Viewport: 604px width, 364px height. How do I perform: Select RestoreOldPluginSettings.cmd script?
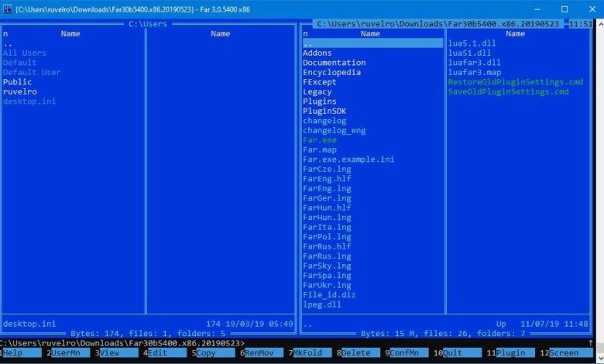tap(516, 82)
